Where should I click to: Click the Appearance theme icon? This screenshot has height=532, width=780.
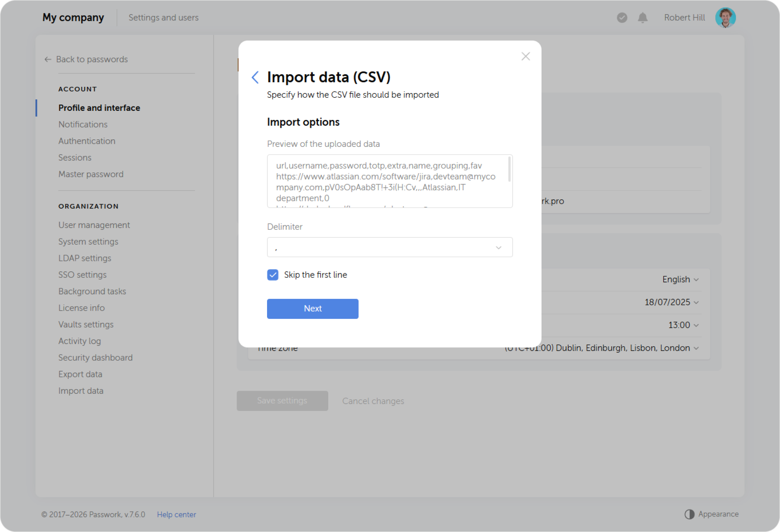pos(689,514)
